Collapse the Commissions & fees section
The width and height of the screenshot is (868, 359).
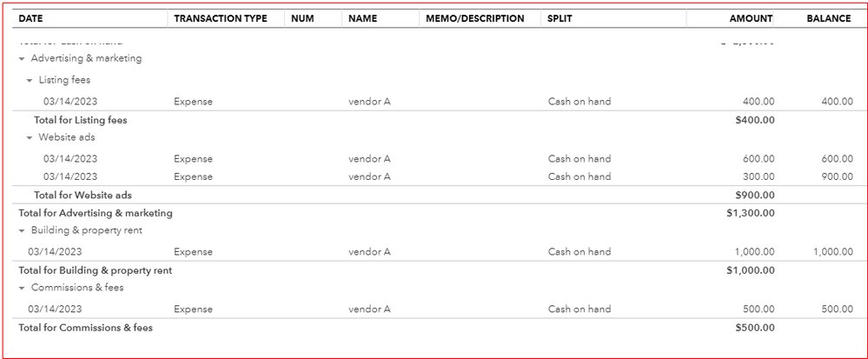click(22, 289)
